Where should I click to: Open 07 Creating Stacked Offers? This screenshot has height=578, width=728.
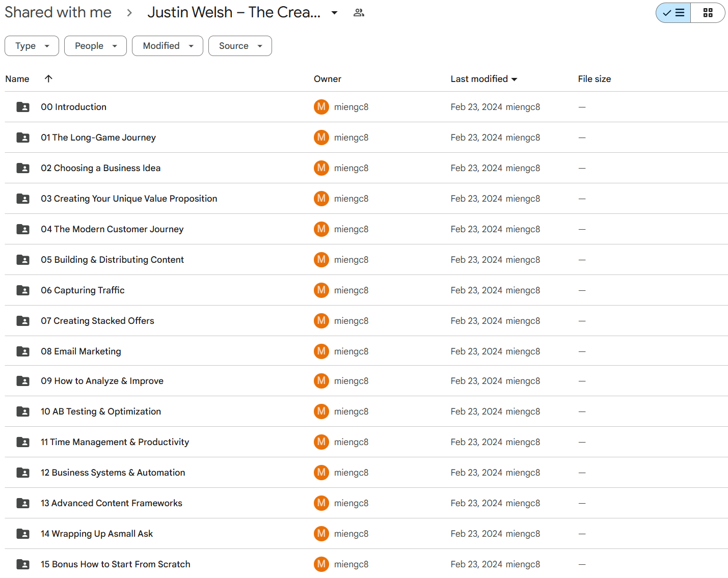97,321
